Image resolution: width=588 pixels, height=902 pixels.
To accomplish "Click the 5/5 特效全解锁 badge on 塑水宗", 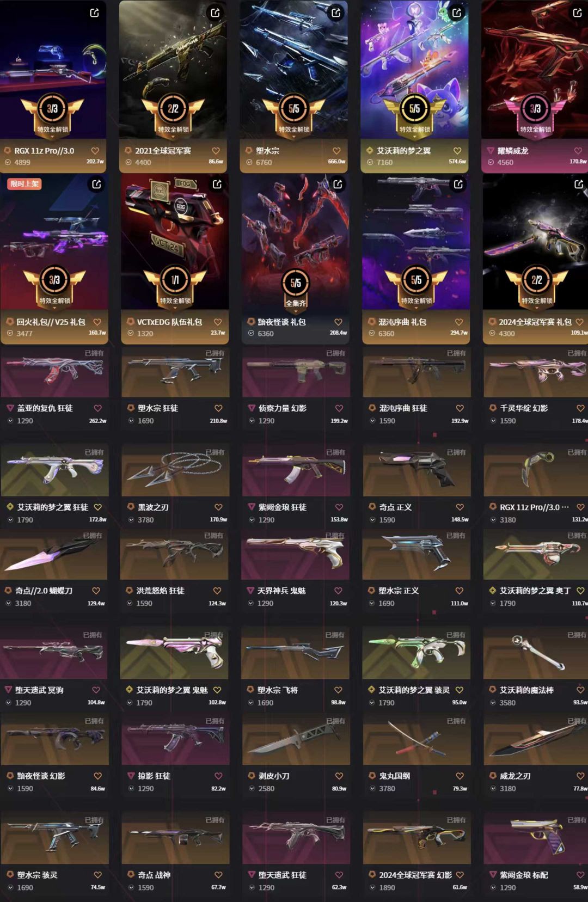I will click(x=294, y=114).
